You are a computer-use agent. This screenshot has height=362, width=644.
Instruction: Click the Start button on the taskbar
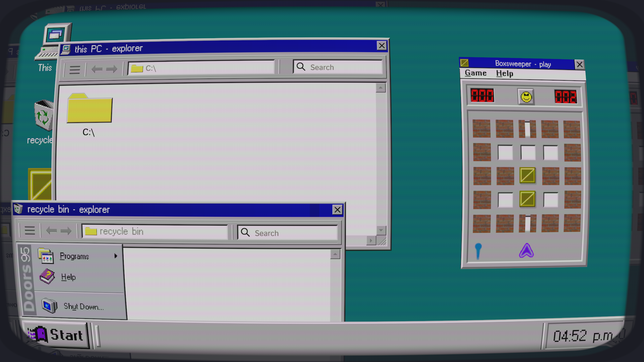click(x=55, y=335)
